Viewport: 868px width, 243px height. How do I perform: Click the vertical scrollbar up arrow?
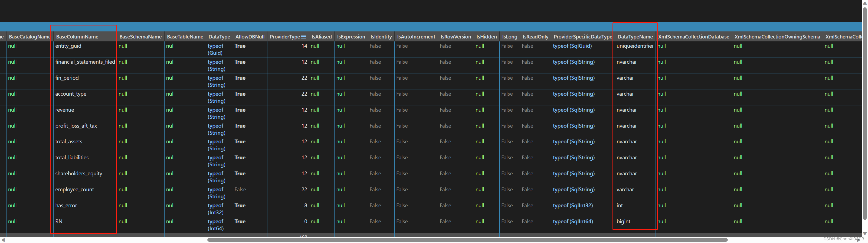(865, 3)
